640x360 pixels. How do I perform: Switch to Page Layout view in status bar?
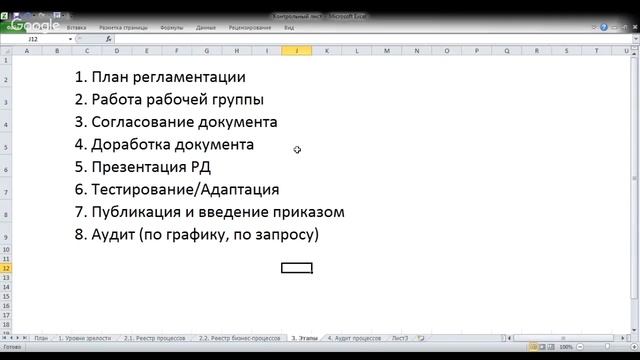point(542,347)
